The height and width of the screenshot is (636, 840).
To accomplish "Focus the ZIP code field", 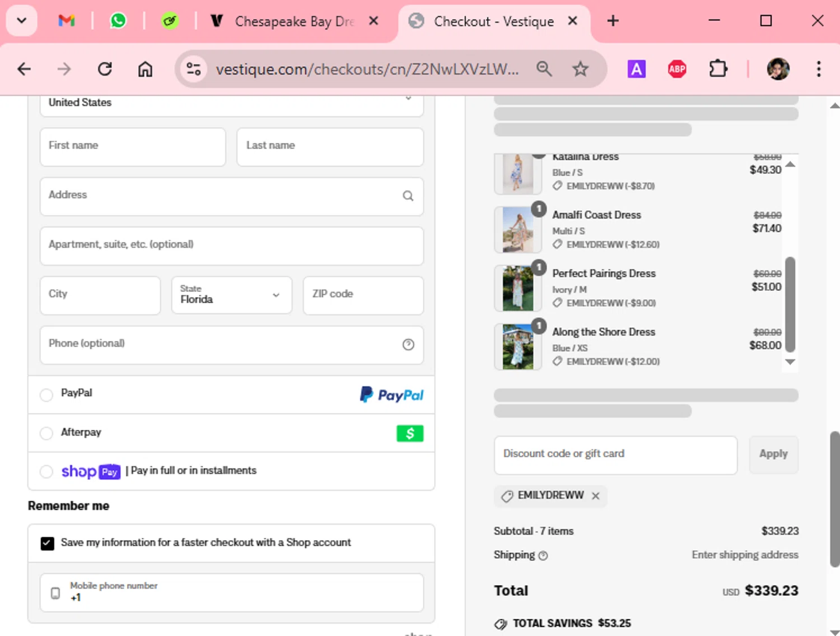I will click(x=363, y=295).
